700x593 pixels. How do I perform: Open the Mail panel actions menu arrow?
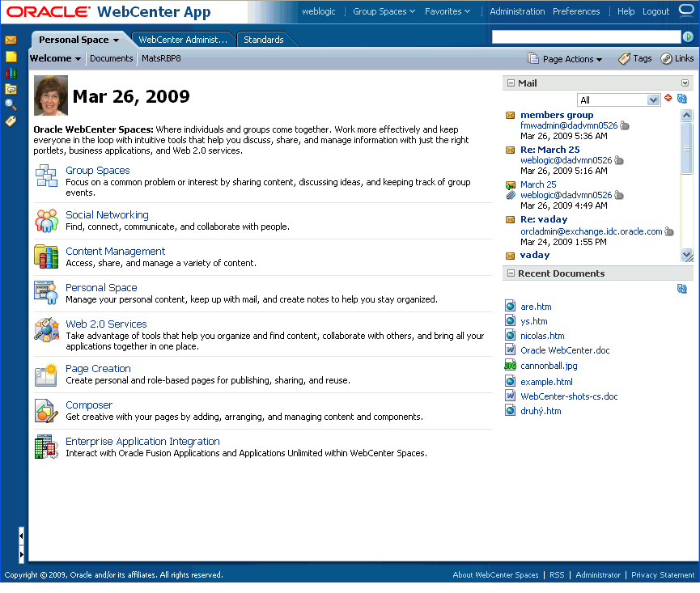[685, 83]
